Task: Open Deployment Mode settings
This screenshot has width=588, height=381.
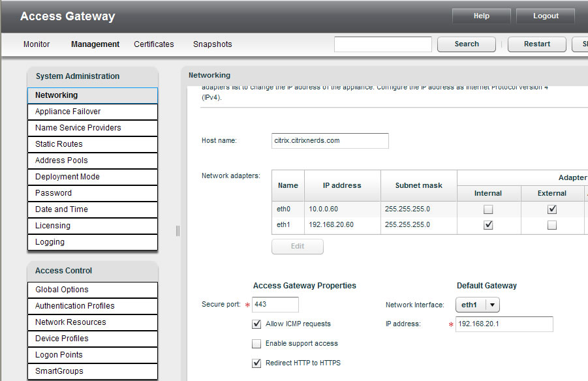Action: coord(93,177)
